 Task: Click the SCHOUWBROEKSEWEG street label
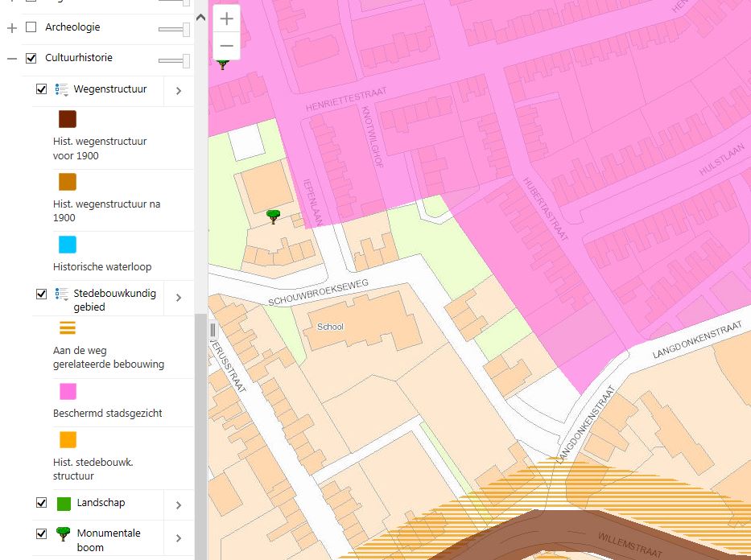318,292
